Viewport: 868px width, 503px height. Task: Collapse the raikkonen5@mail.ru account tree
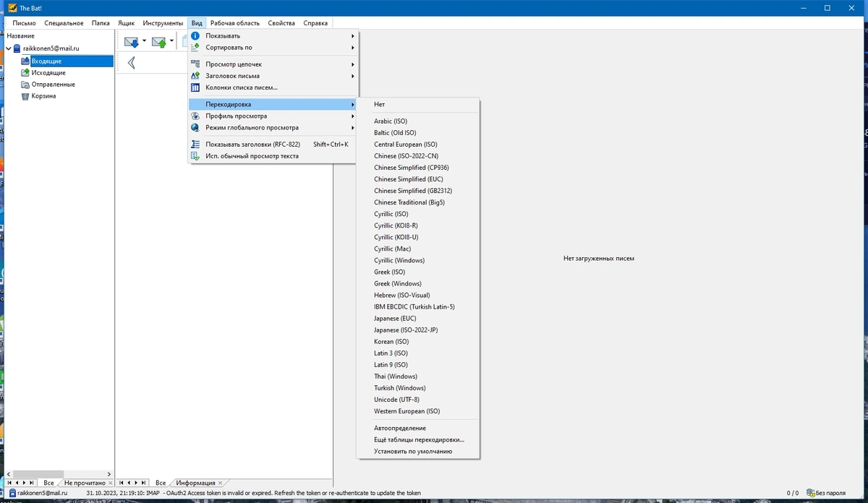coord(8,48)
